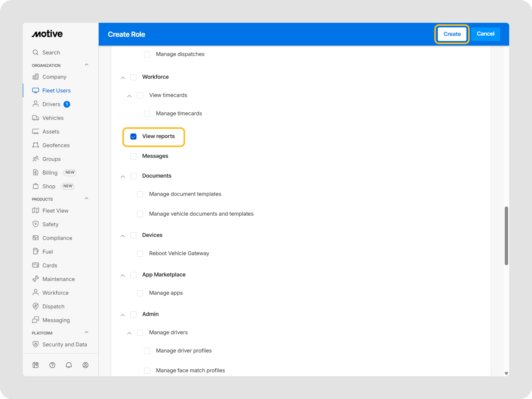Screen dimensions: 532x399
Task: Collapse the ORGANIZATION sidebar section
Action: click(x=87, y=64)
